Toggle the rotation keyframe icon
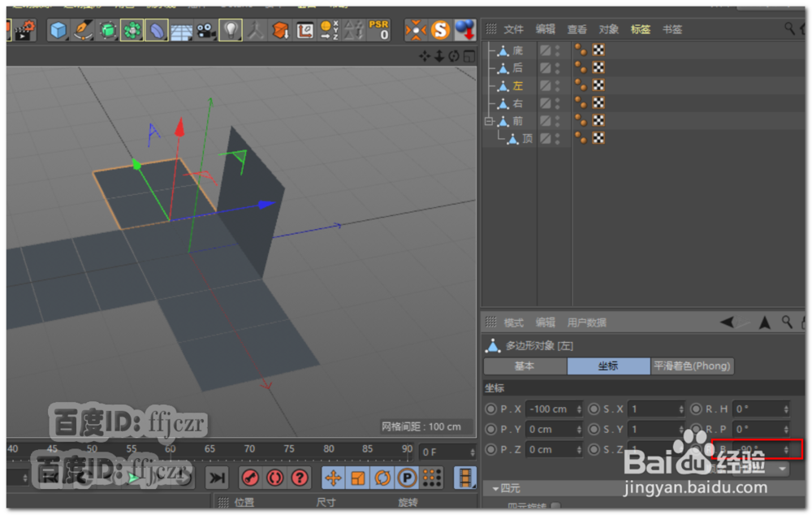 click(x=382, y=478)
